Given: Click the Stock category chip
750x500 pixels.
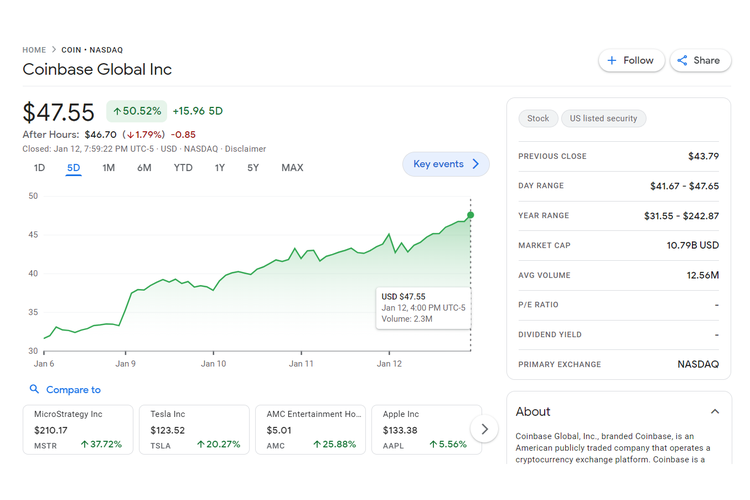Looking at the screenshot, I should point(538,118).
